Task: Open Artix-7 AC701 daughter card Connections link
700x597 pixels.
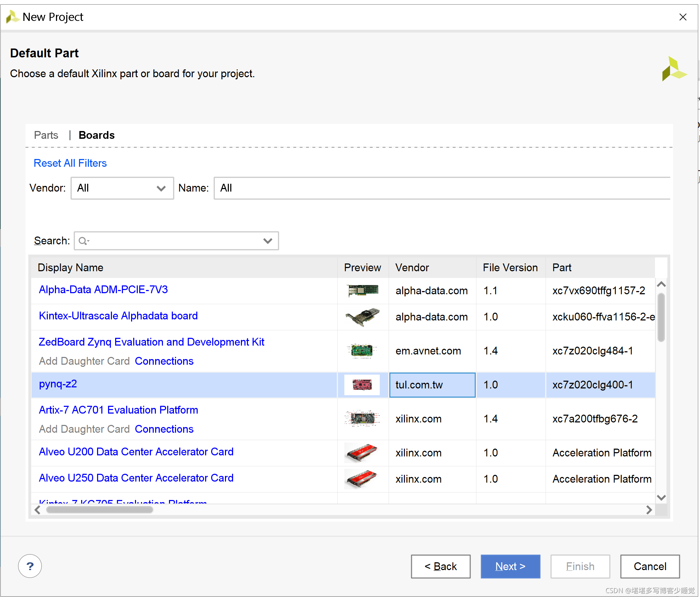Action: [x=164, y=429]
